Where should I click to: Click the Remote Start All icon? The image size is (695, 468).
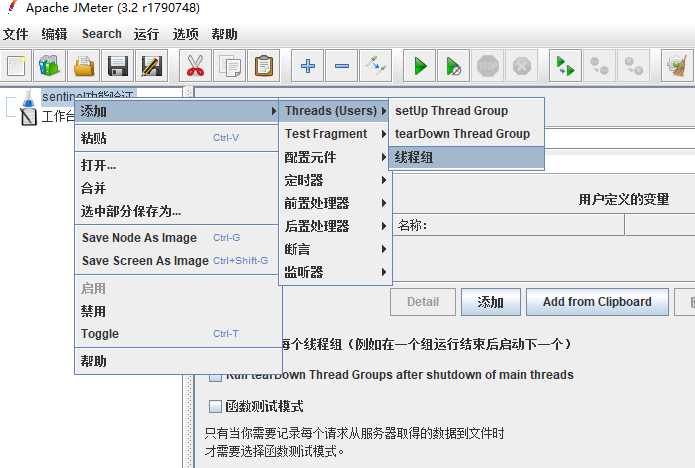[565, 66]
